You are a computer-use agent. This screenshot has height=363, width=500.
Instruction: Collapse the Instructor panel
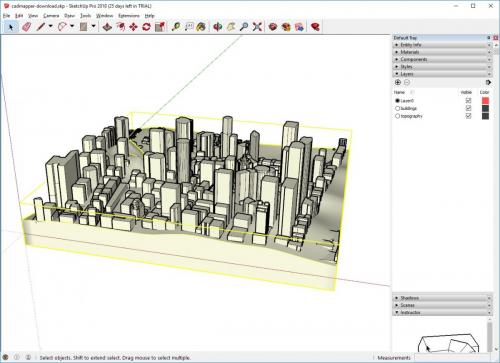pos(442,312)
